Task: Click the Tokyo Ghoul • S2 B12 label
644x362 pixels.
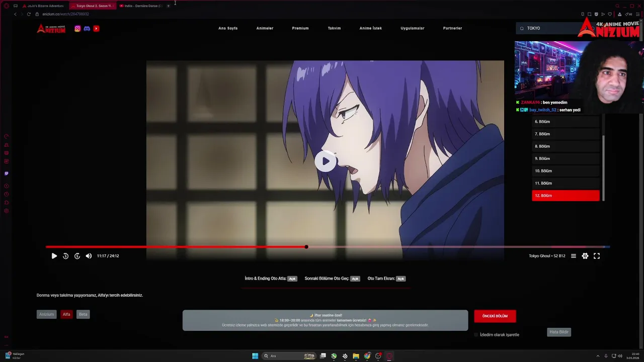Action: click(547, 256)
